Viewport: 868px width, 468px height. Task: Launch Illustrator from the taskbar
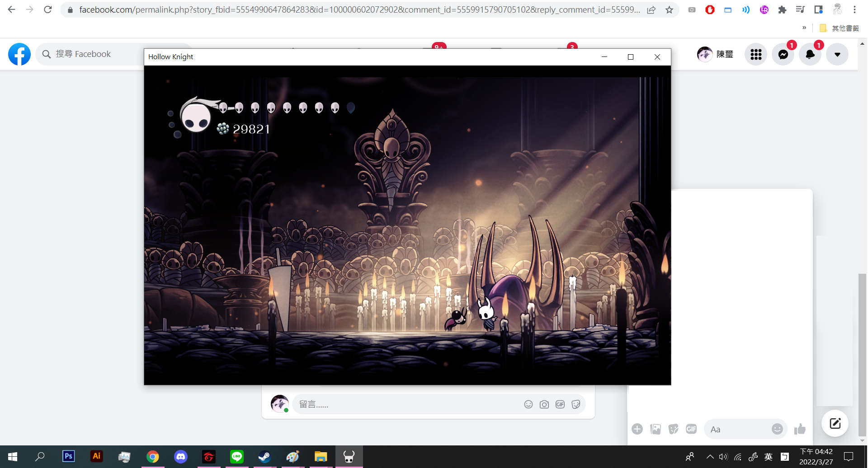pos(96,457)
